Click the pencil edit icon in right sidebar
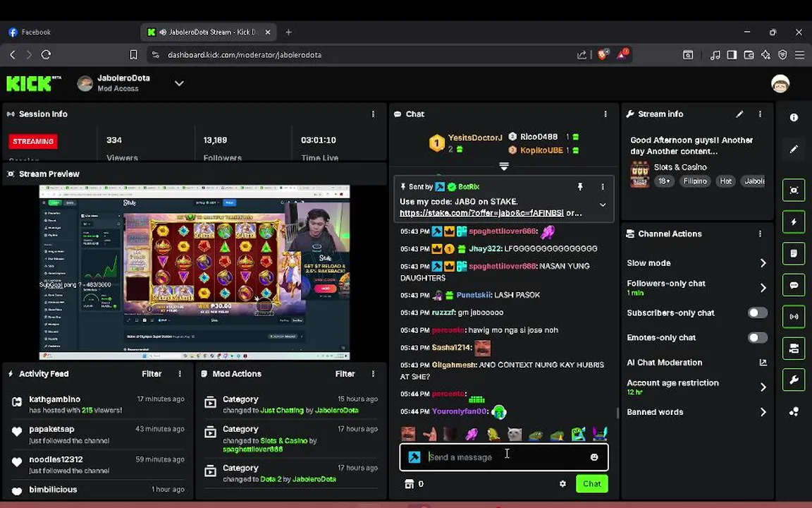 (794, 150)
